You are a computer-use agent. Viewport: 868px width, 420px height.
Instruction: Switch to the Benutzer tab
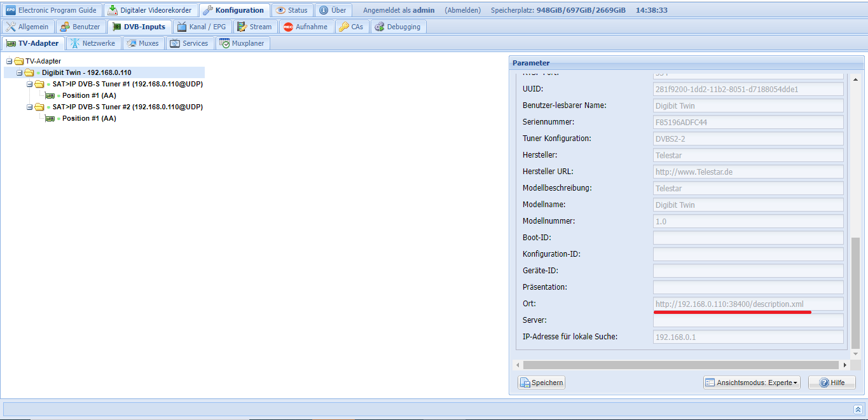pyautogui.click(x=80, y=27)
